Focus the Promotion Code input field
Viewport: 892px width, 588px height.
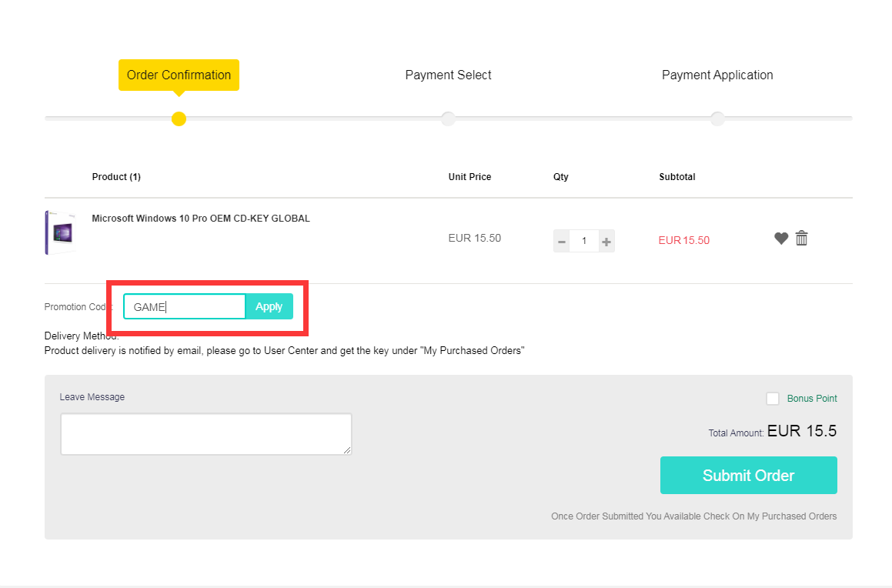185,306
